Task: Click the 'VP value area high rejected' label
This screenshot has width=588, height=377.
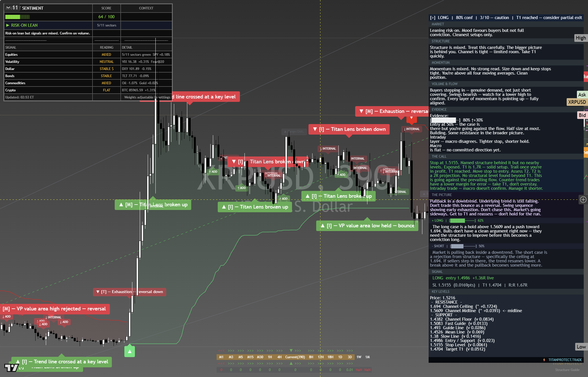Action: (55, 309)
